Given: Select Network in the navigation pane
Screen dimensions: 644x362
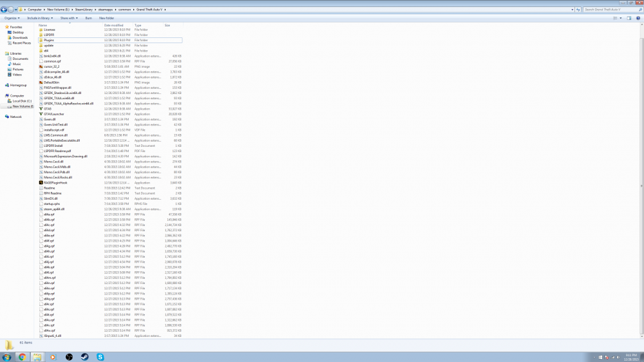Looking at the screenshot, I should [15, 117].
